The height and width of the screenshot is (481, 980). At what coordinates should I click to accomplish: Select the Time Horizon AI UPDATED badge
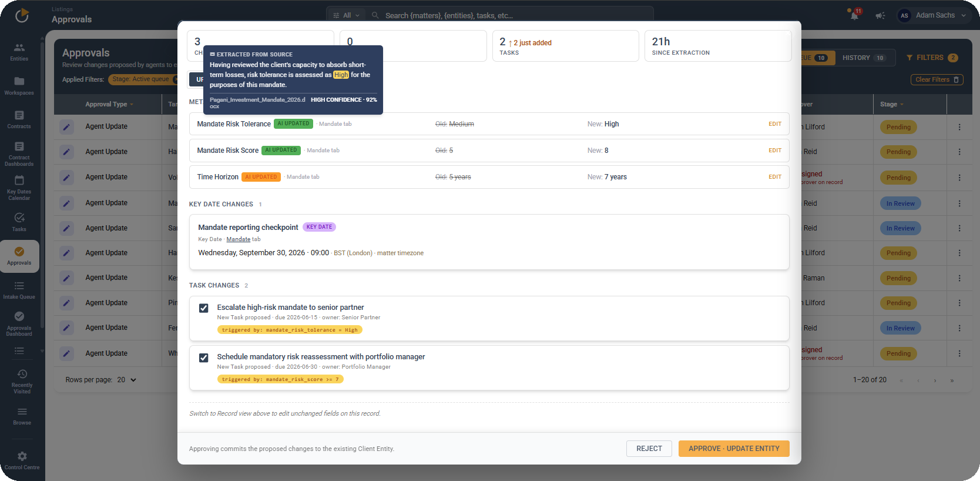(261, 177)
